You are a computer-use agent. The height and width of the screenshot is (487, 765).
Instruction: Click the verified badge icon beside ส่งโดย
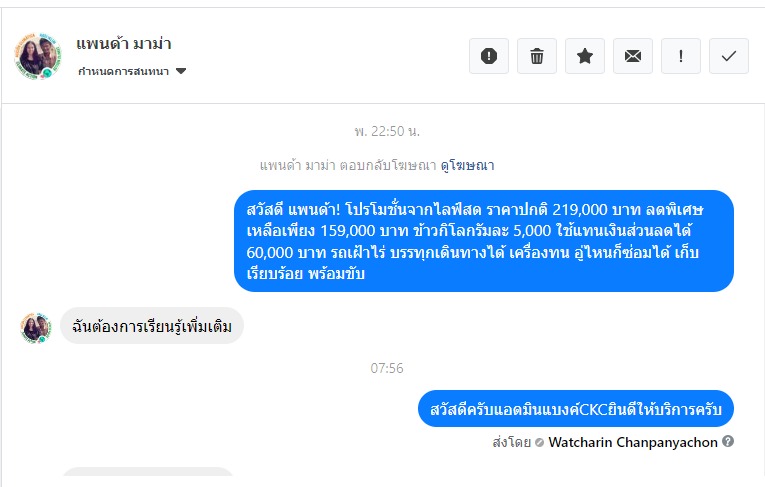[539, 442]
